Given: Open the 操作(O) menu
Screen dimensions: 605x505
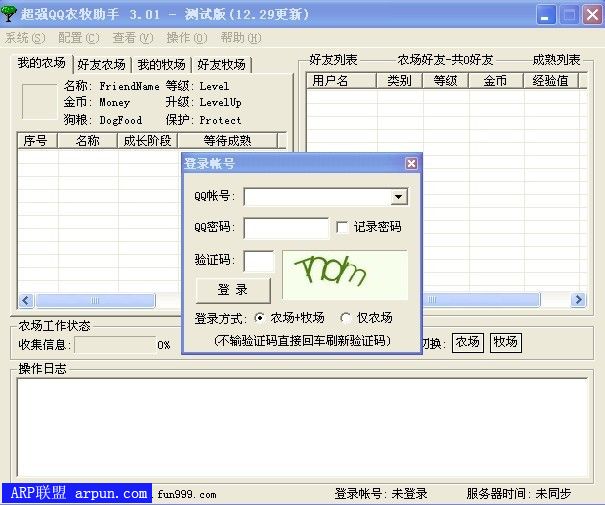Looking at the screenshot, I should point(187,38).
